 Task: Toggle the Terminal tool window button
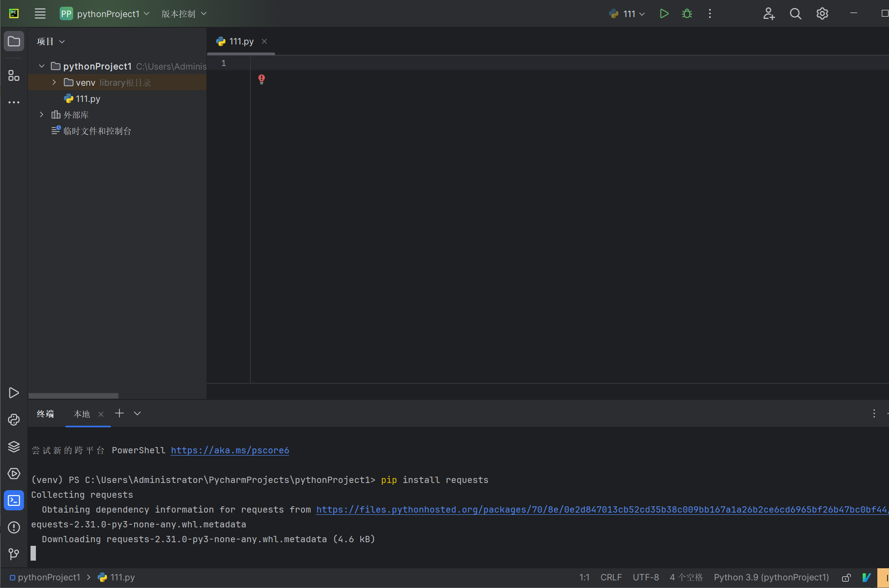pos(14,500)
